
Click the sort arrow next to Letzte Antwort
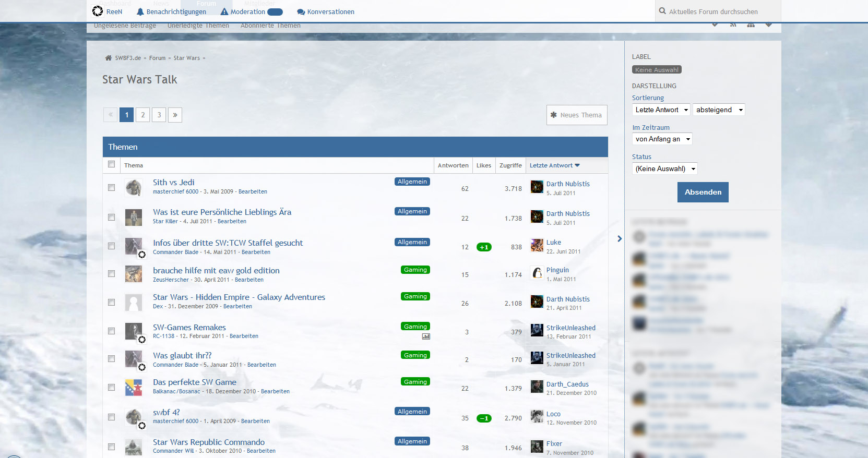(x=577, y=165)
